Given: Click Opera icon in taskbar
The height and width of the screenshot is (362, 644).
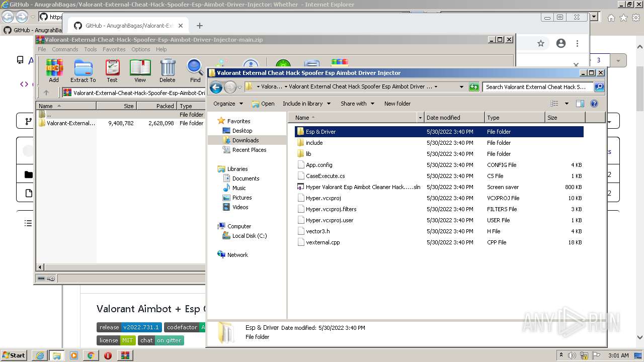Looking at the screenshot, I should pos(108,355).
